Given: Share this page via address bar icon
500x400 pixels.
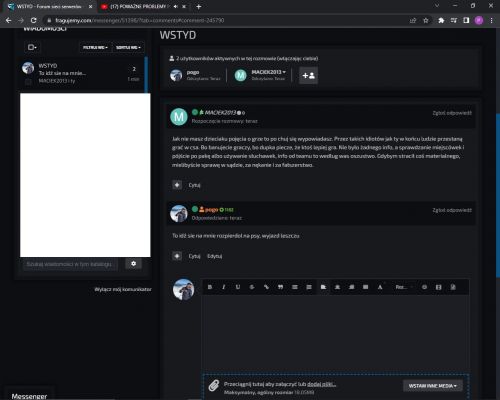Looking at the screenshot, I should (x=413, y=20).
